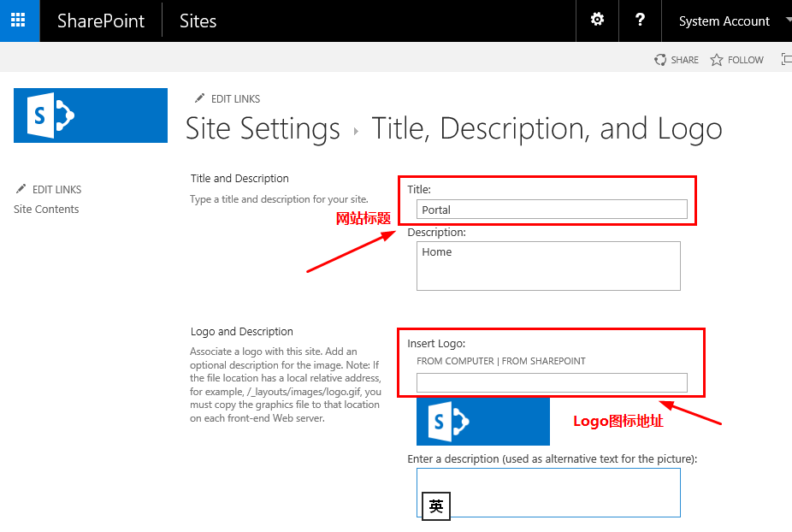The width and height of the screenshot is (792, 532).
Task: Open the app launcher waffle grid
Action: click(x=18, y=21)
